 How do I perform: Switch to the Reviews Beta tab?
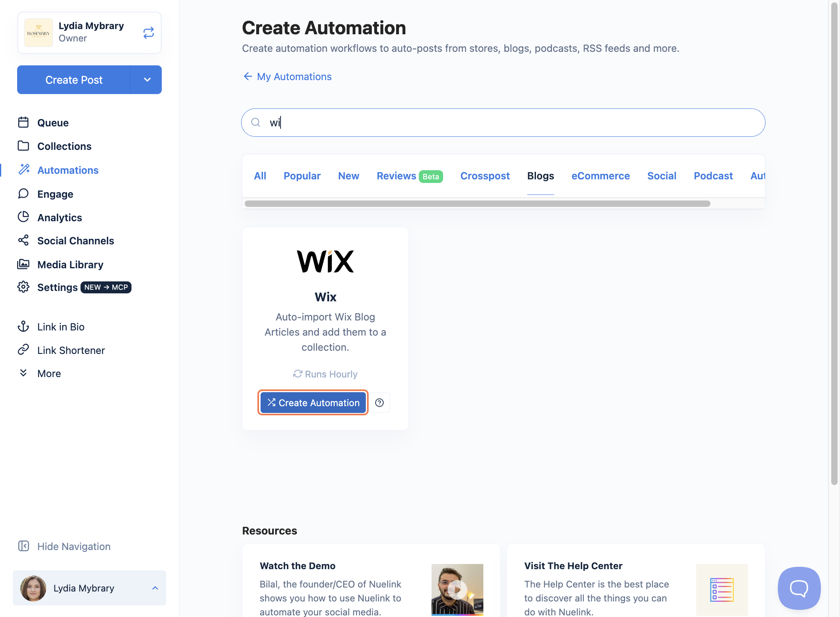pyautogui.click(x=410, y=176)
